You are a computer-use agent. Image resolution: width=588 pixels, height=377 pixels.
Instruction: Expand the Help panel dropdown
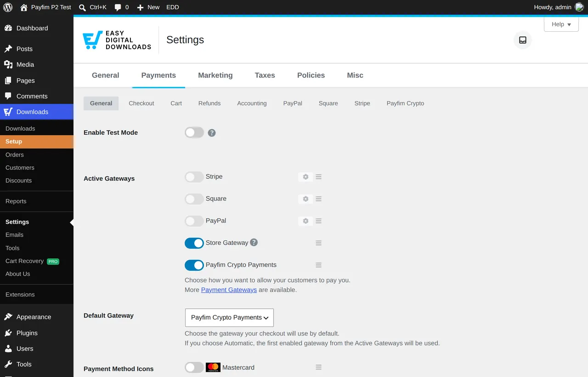(x=561, y=24)
